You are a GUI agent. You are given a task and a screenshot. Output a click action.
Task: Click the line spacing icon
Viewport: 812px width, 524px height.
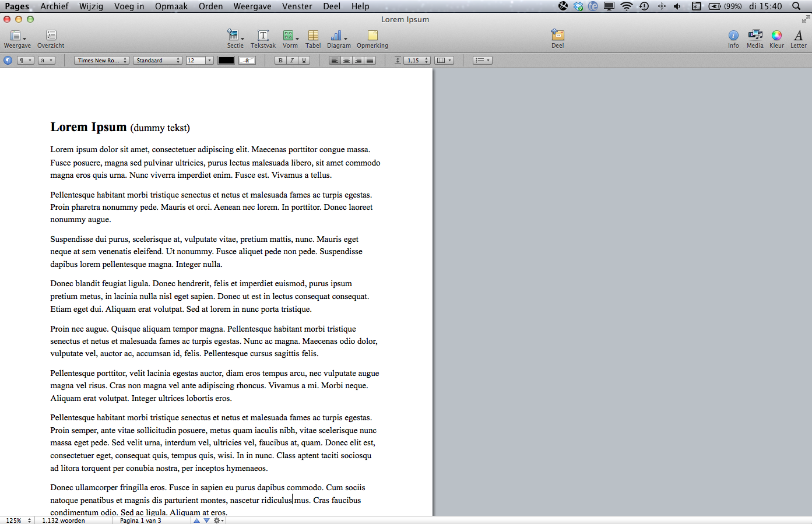point(398,60)
